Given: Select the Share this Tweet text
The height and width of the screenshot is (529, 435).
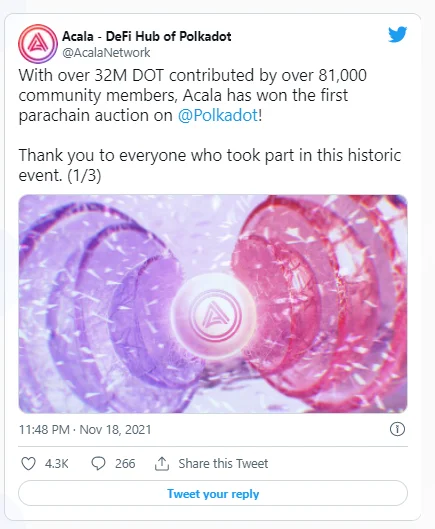Looking at the screenshot, I should [x=223, y=464].
